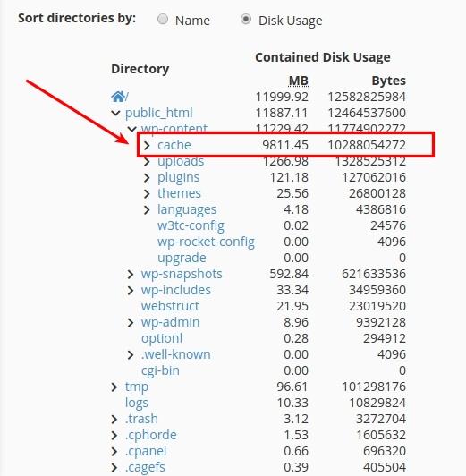
Task: Collapse the wp-content folder chevron
Action: pyautogui.click(x=131, y=129)
